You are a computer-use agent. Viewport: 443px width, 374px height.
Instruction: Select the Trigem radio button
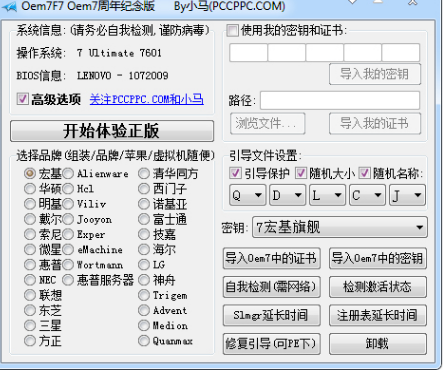click(x=144, y=295)
